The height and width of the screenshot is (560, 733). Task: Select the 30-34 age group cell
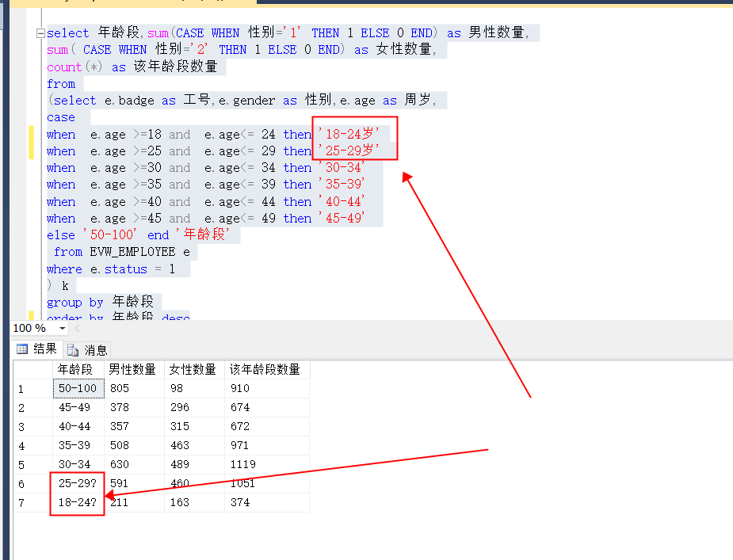coord(78,464)
